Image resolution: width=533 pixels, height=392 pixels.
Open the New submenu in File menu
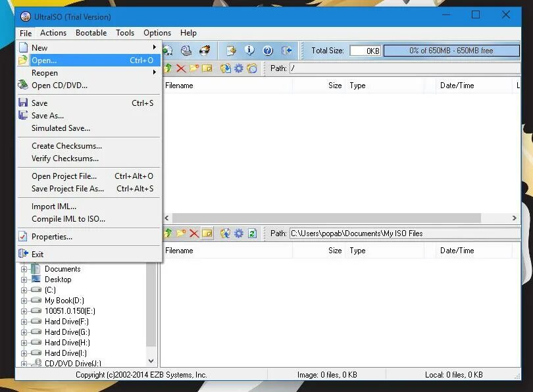click(x=88, y=47)
